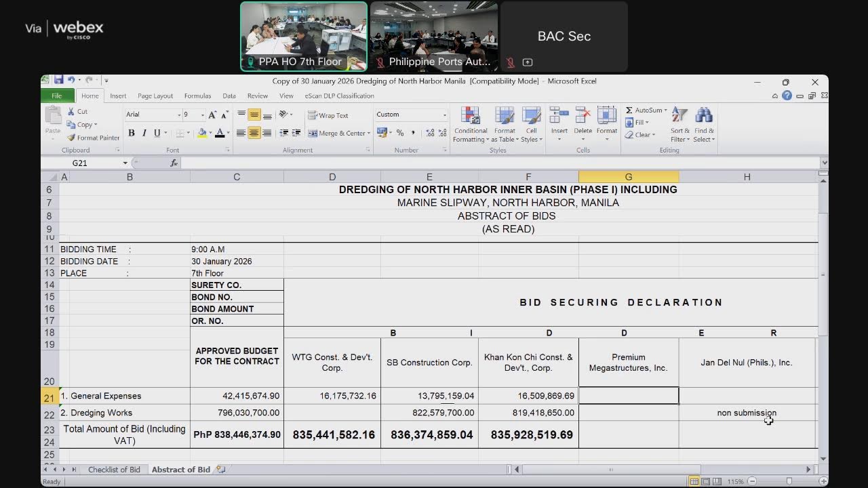
Task: Adjust the zoom slider in status bar
Action: (789, 481)
